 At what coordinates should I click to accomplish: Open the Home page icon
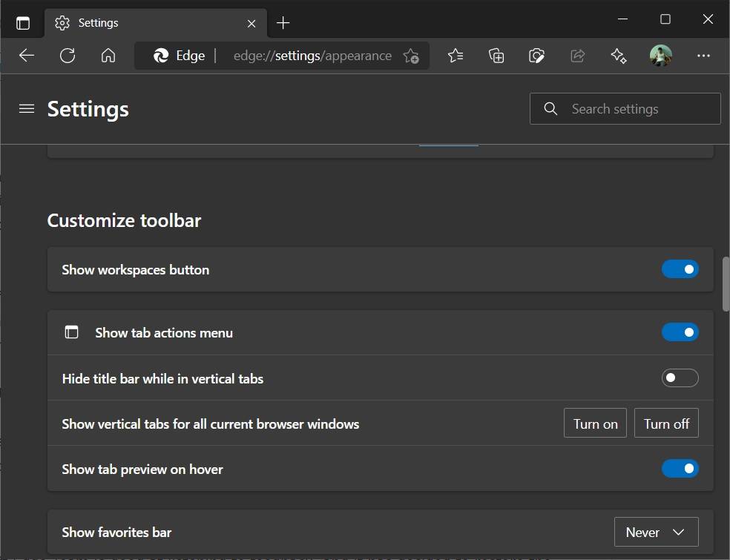click(108, 56)
